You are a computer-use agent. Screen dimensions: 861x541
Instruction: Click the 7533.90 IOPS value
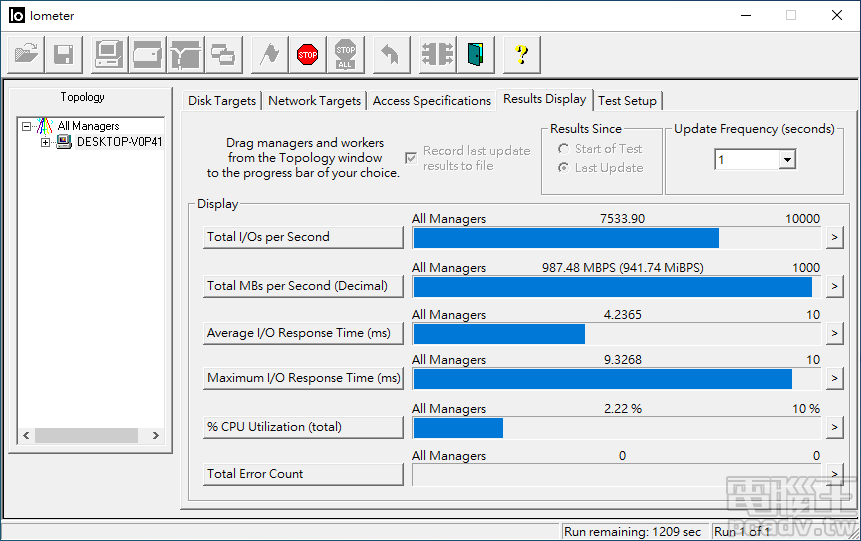click(x=622, y=219)
